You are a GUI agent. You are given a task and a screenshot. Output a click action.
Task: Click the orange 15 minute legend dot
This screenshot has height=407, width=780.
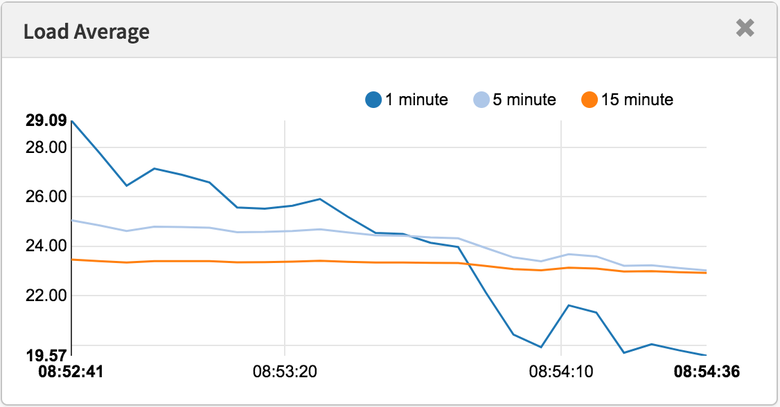[590, 100]
